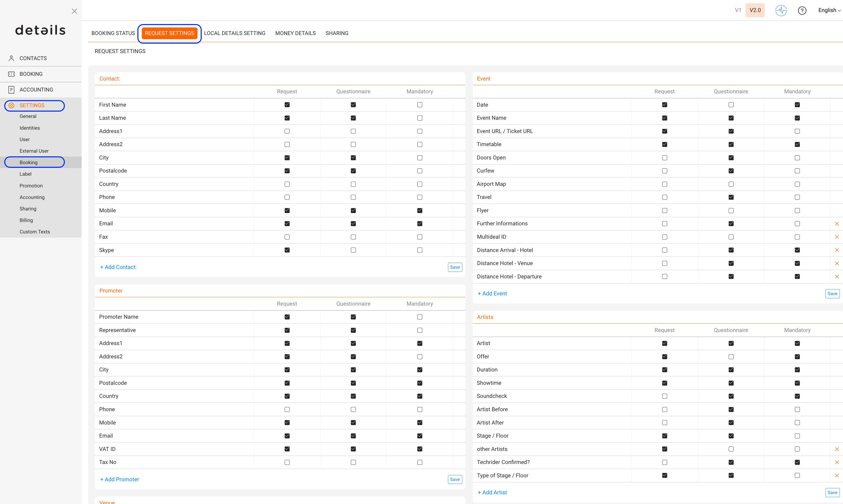
Task: Remove the Distance Arrival - Hotel field
Action: click(x=836, y=250)
